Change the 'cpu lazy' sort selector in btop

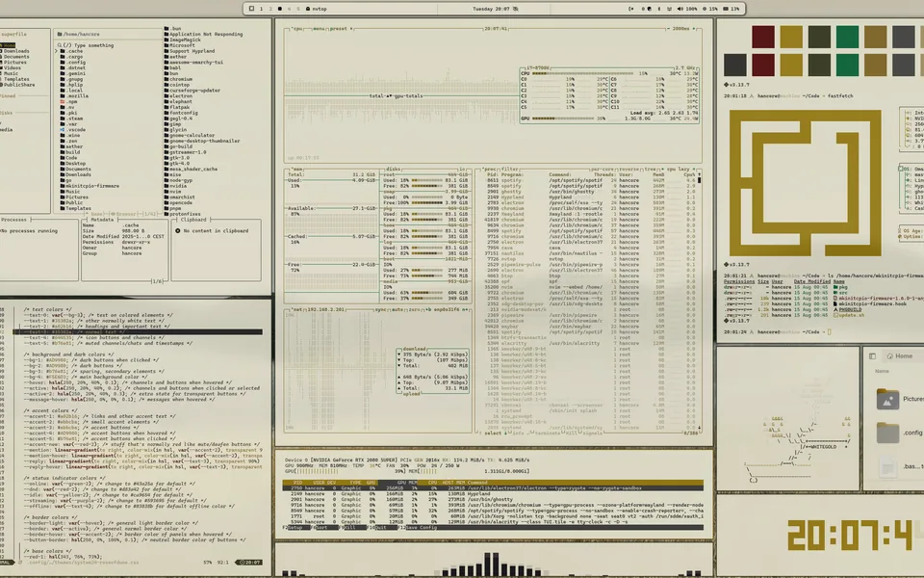click(678, 170)
